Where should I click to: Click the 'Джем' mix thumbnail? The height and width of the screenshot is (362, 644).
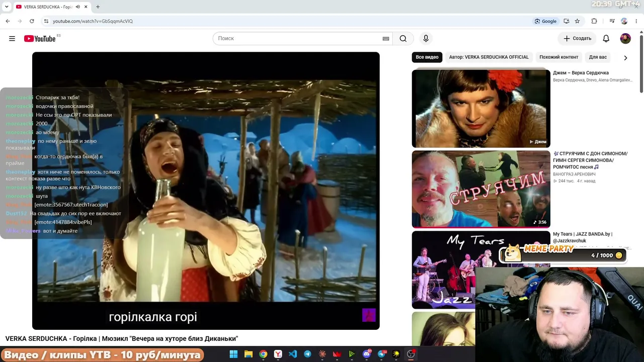click(x=481, y=109)
